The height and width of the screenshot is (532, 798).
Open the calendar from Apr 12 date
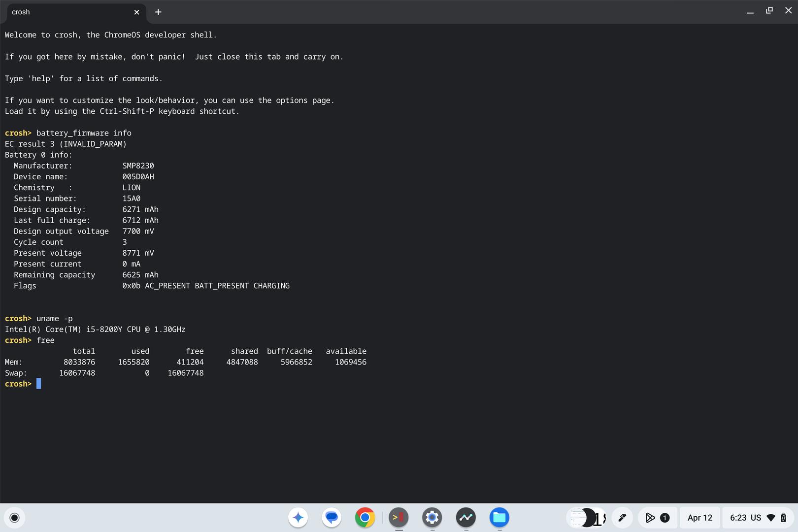point(699,518)
